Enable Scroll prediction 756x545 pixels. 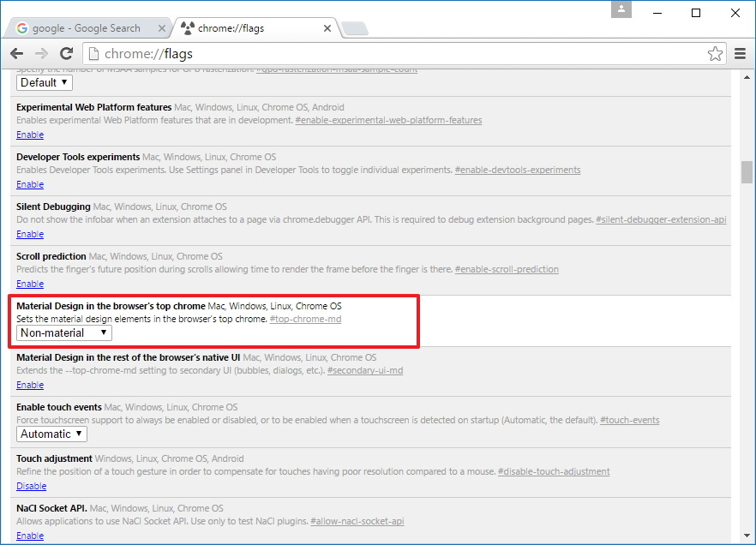(30, 284)
